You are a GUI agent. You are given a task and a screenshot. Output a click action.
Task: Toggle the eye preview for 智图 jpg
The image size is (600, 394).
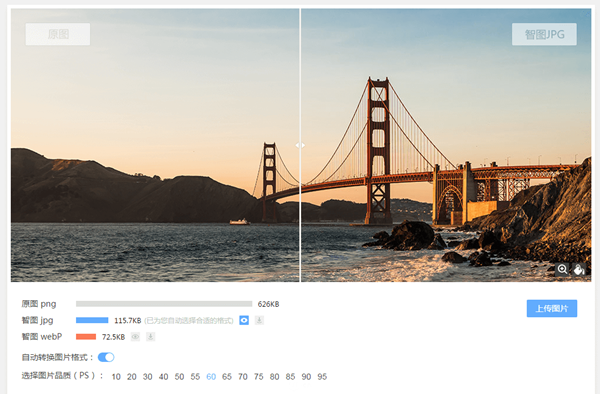(244, 320)
